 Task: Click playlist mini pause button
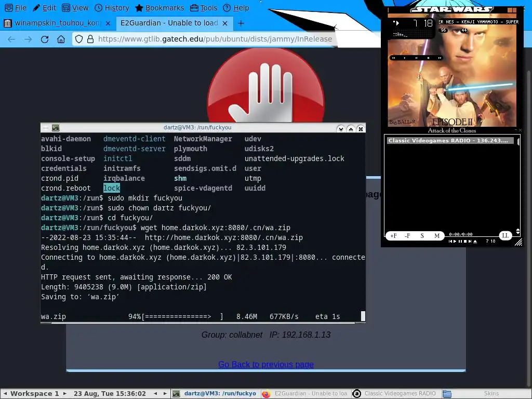pos(460,242)
